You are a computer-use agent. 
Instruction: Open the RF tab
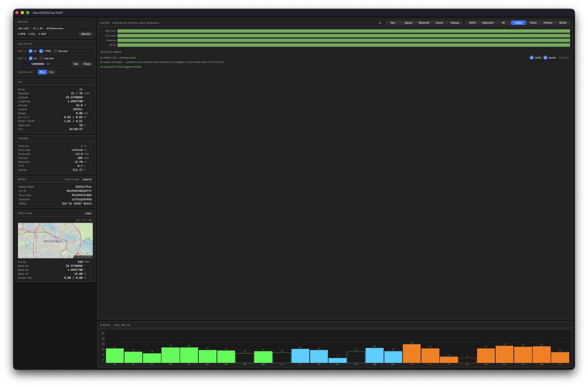503,23
